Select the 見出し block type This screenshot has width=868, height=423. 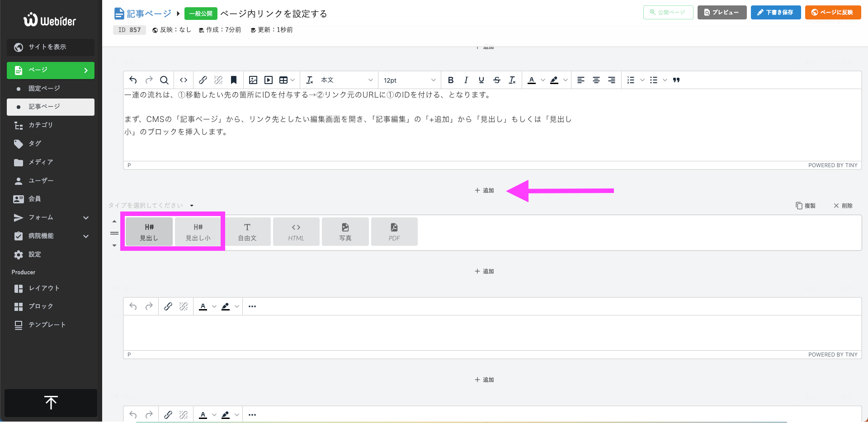click(x=149, y=232)
